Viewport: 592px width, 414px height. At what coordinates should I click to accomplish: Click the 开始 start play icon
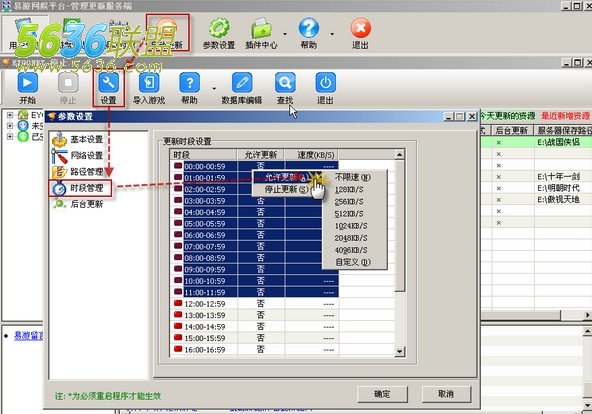click(28, 83)
